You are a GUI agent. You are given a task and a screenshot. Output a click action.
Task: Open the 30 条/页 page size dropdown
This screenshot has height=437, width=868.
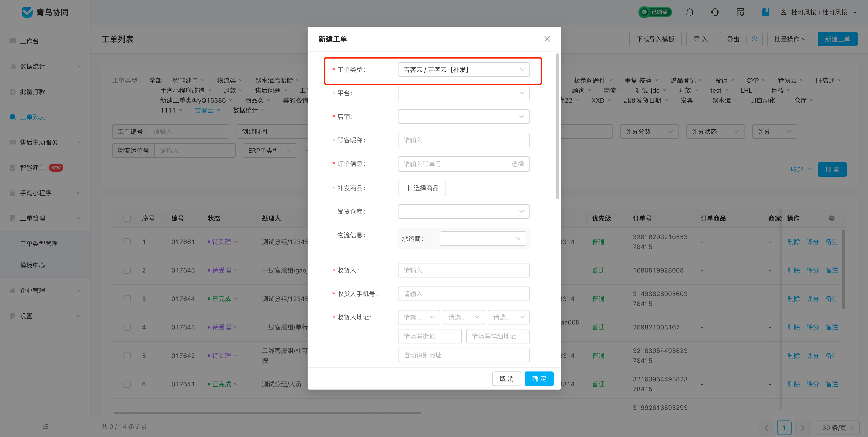[838, 428]
